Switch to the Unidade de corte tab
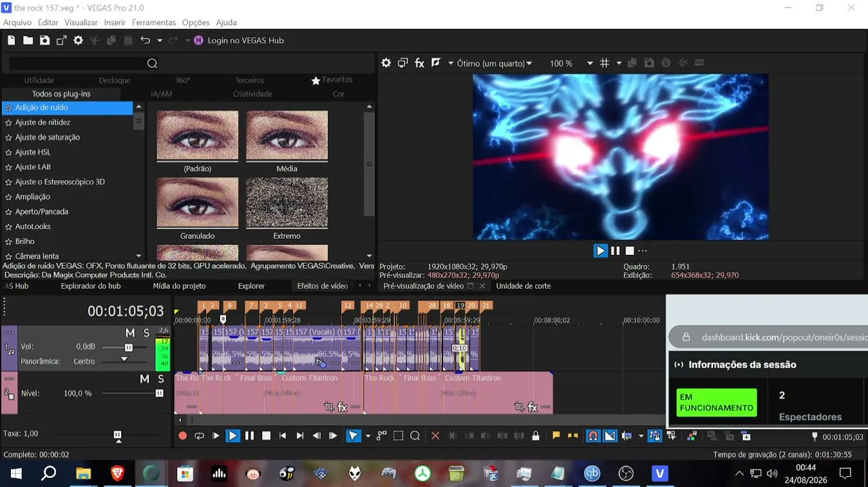 523,286
